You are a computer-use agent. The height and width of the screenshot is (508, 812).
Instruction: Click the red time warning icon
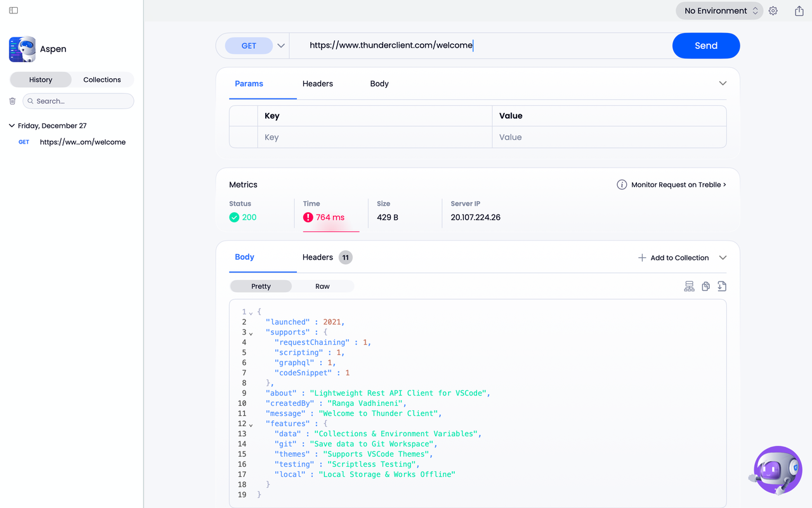pyautogui.click(x=308, y=217)
